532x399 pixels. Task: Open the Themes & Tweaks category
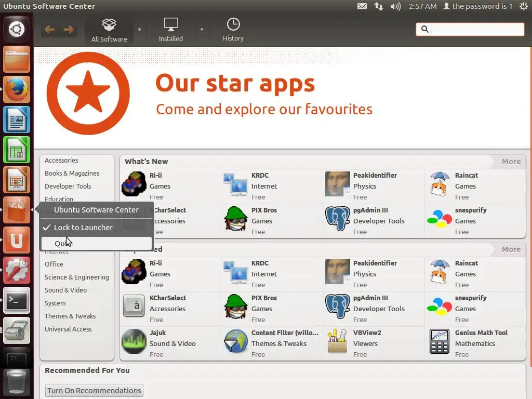pos(70,316)
